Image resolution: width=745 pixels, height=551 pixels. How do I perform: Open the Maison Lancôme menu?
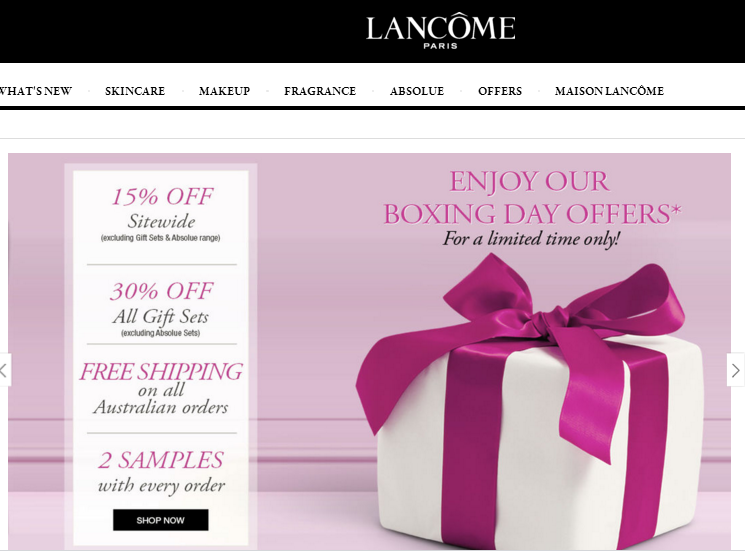point(609,91)
